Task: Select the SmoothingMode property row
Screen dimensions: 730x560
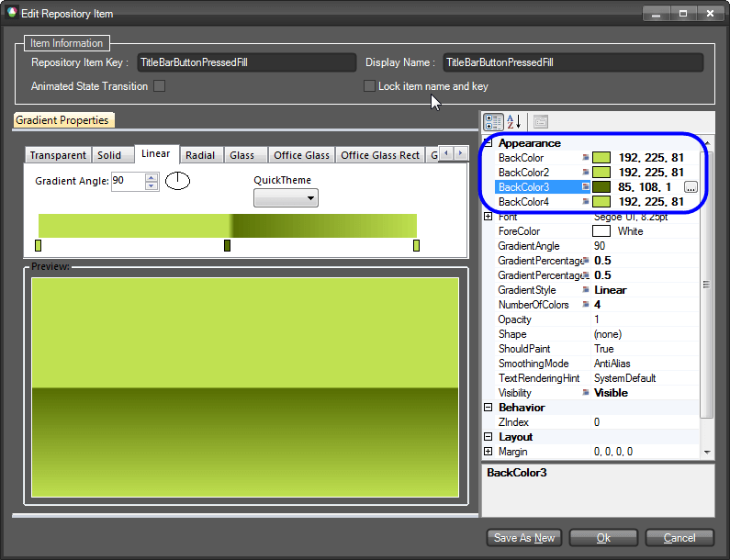Action: (x=597, y=364)
